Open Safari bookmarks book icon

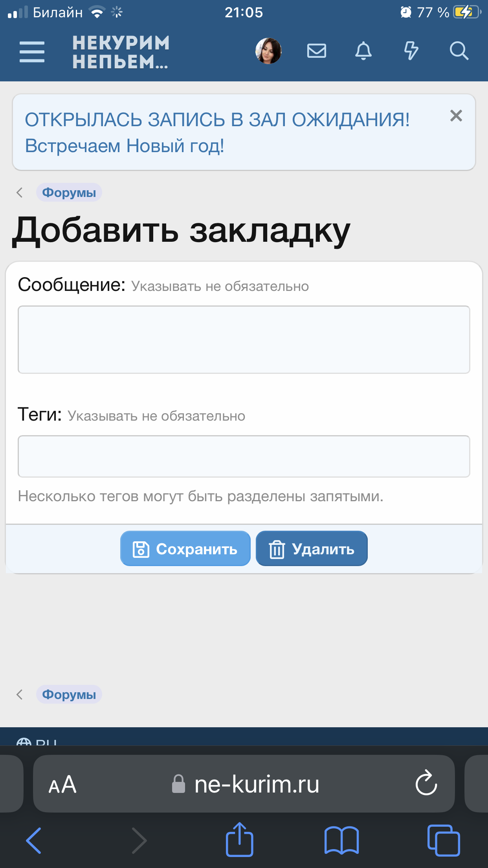341,840
